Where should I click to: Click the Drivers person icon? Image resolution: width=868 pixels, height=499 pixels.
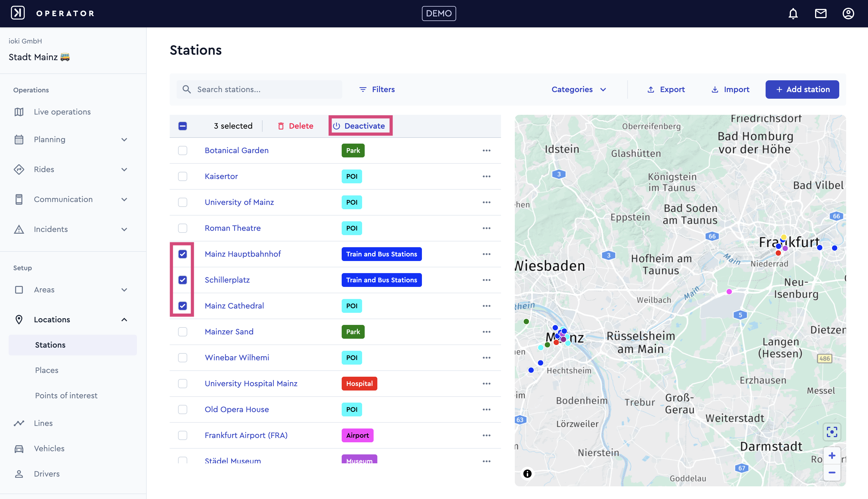pos(19,474)
